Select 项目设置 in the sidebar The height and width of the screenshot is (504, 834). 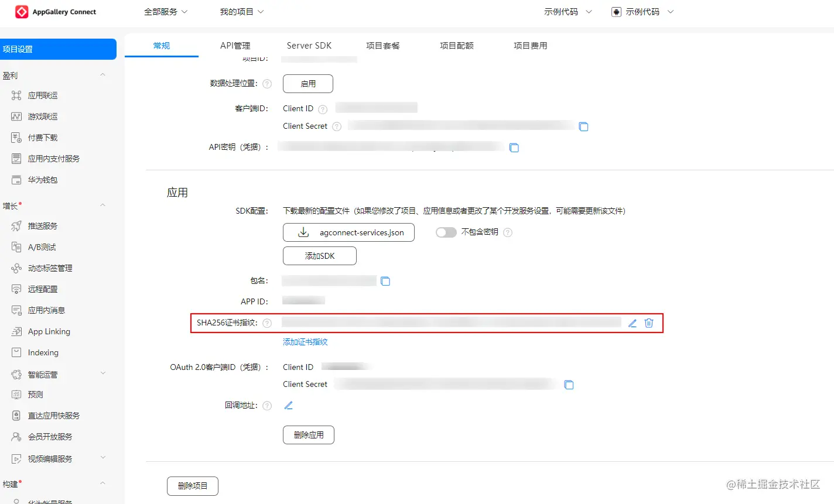pyautogui.click(x=58, y=49)
